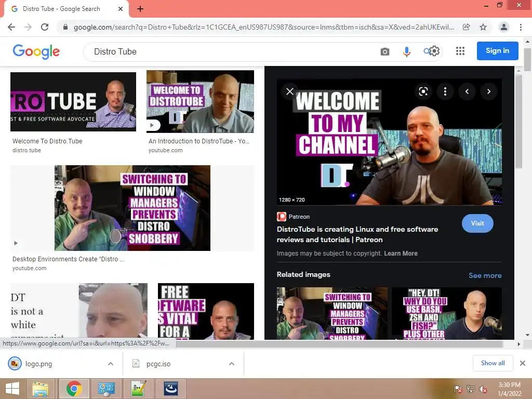Open the Free Software is Vital image
The width and height of the screenshot is (532, 399).
(x=206, y=311)
